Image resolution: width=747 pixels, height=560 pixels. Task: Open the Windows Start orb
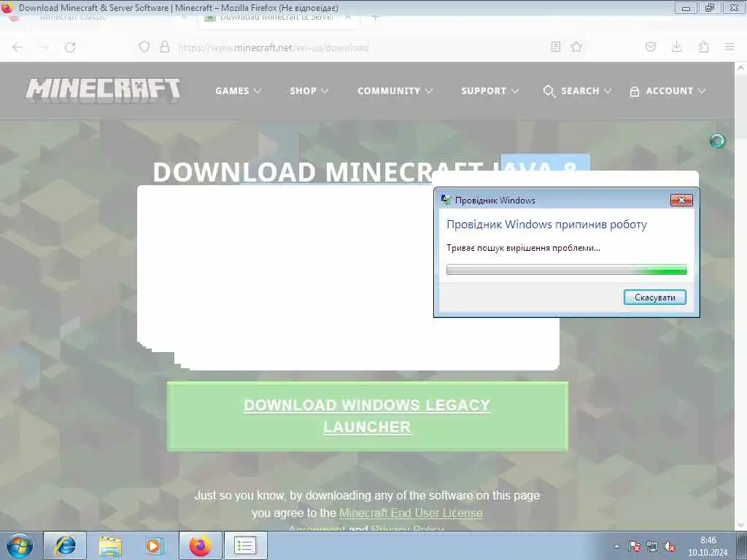[20, 545]
